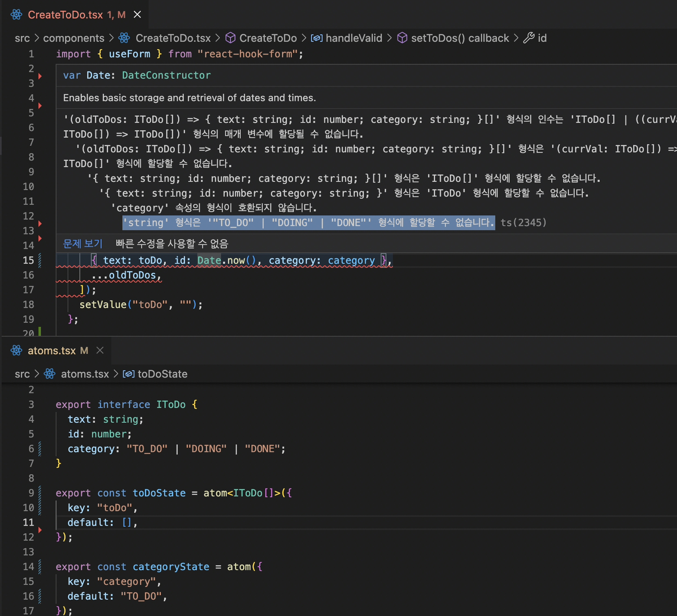Image resolution: width=677 pixels, height=616 pixels.
Task: Close the CreateToDo.tsx editor tab
Action: (138, 15)
